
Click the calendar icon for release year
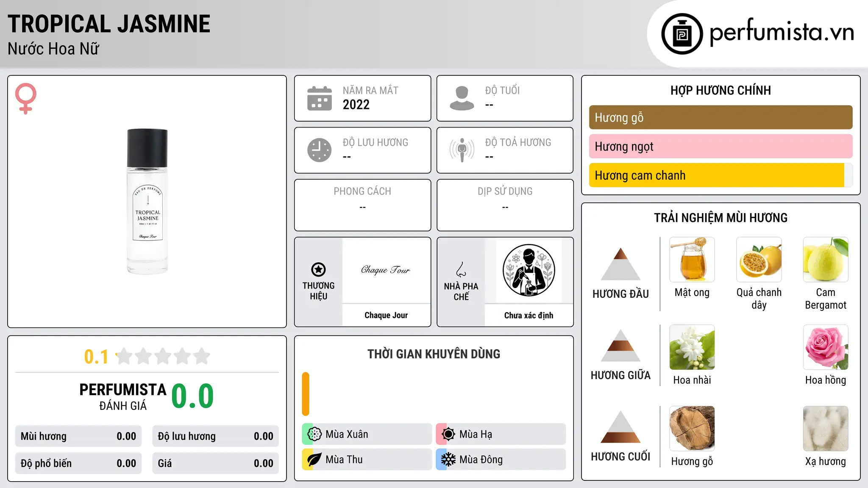(320, 98)
